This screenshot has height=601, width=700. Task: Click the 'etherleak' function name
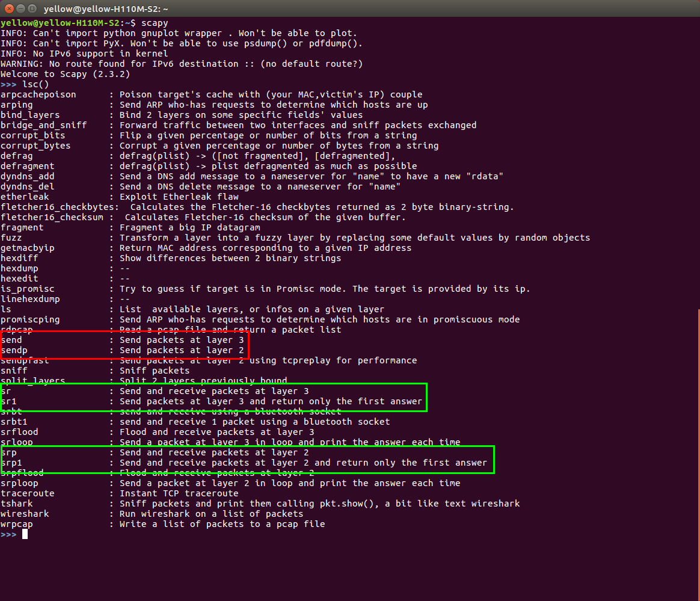[x=25, y=197]
